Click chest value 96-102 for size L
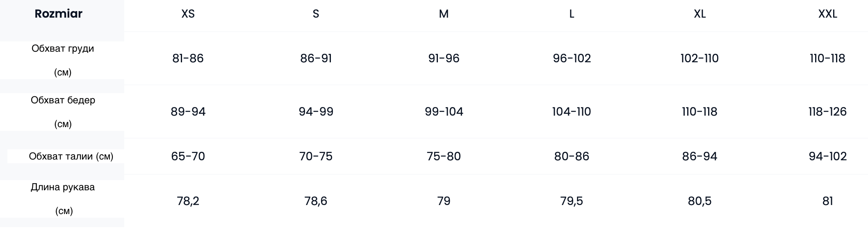The image size is (868, 228). 572,58
